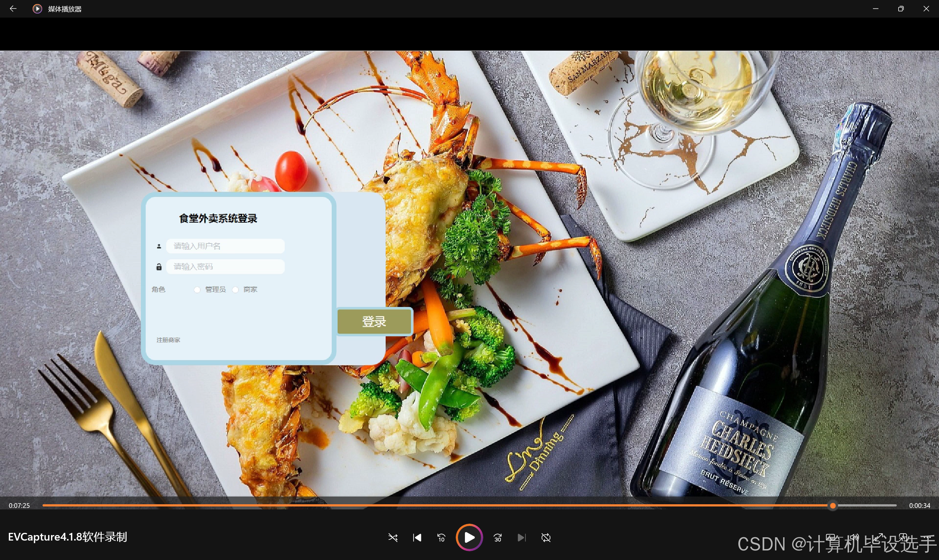Click the next track button
Screen dimensions: 939x560
click(x=521, y=537)
